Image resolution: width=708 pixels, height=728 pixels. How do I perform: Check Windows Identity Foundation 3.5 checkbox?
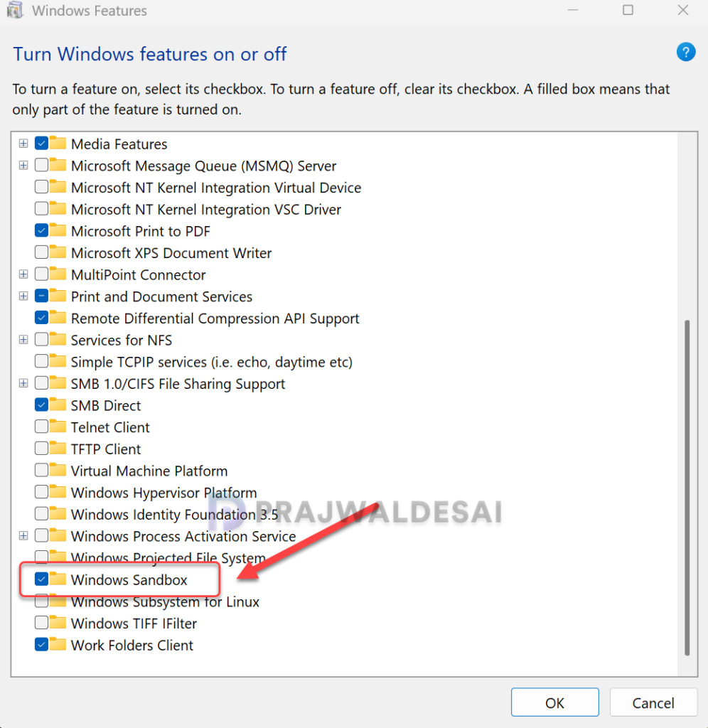click(x=41, y=513)
